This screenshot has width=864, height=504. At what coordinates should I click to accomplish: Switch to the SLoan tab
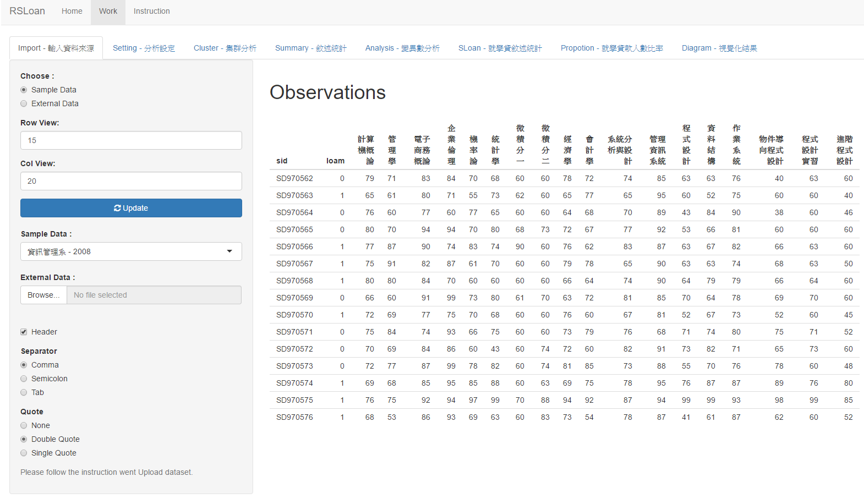pyautogui.click(x=500, y=48)
